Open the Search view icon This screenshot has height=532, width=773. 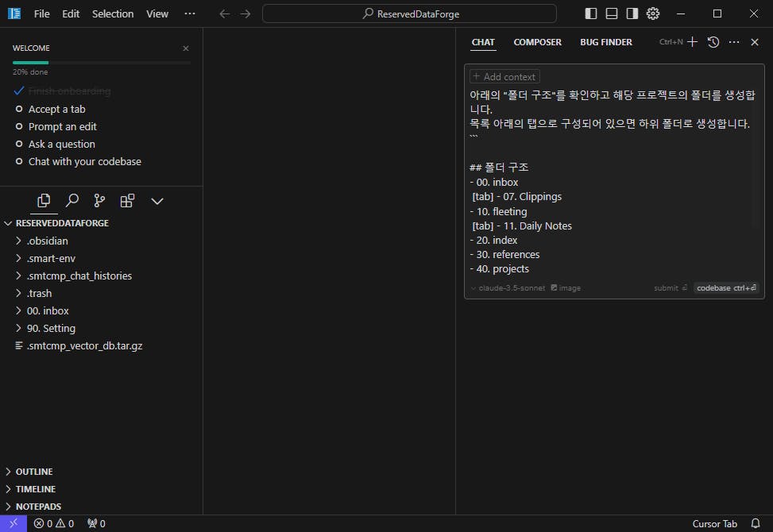[72, 200]
